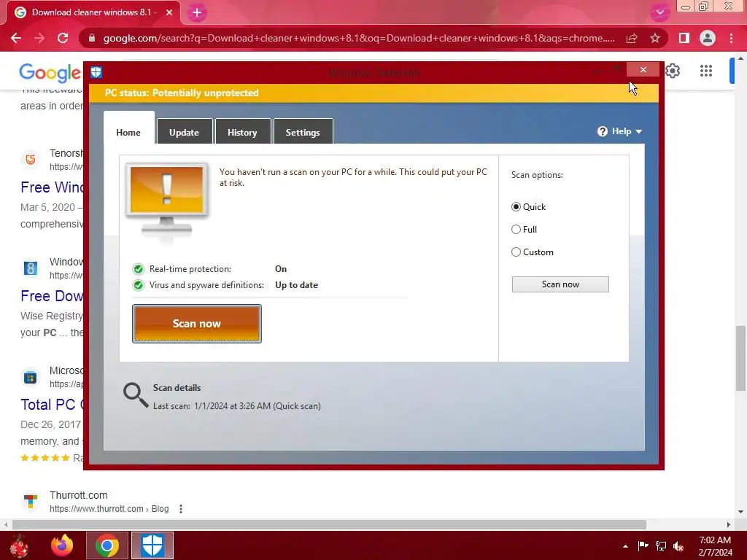
Task: Click the Tenorshare result favicon
Action: 31,159
